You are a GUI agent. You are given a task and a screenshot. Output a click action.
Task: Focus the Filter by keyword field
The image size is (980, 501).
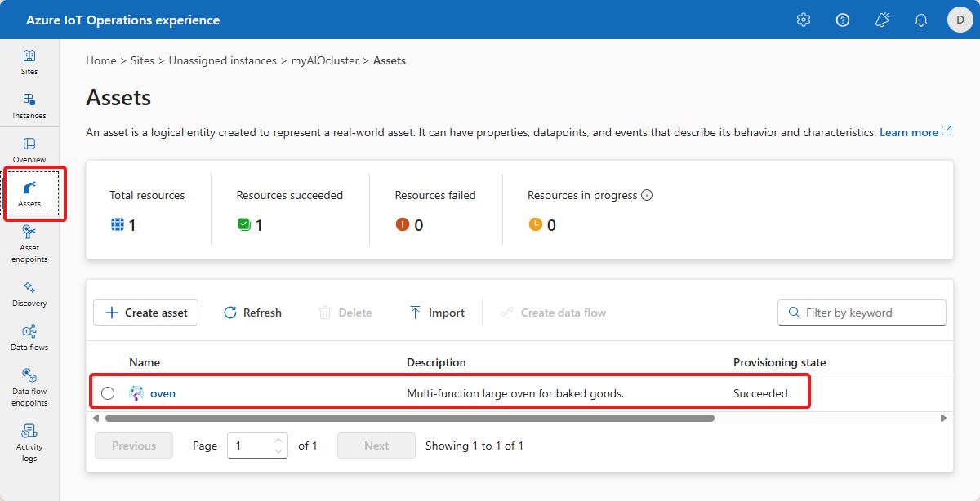click(x=862, y=313)
